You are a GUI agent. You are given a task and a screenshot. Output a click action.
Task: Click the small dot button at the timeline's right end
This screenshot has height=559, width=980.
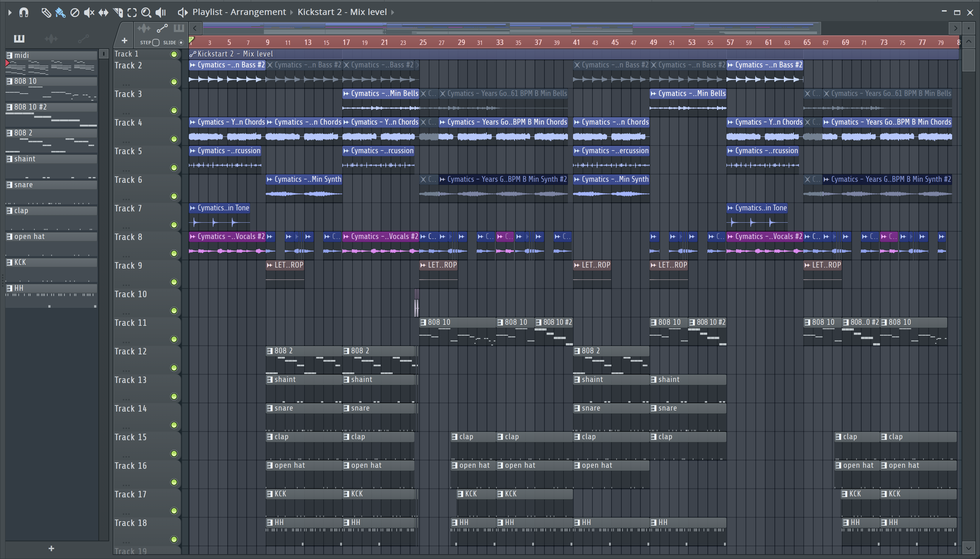click(969, 28)
